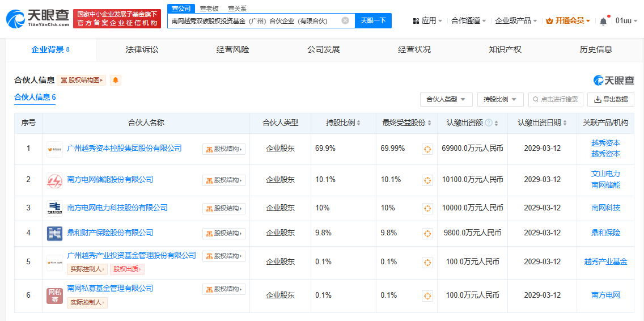Sort by 持股比例 column header arrows
This screenshot has height=321, width=644.
(359, 123)
